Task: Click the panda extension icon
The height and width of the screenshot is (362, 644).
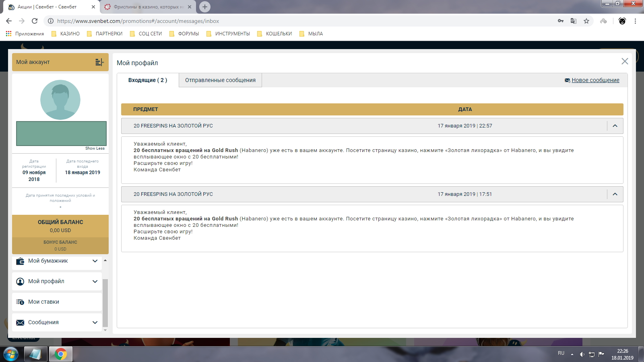Action: click(622, 21)
